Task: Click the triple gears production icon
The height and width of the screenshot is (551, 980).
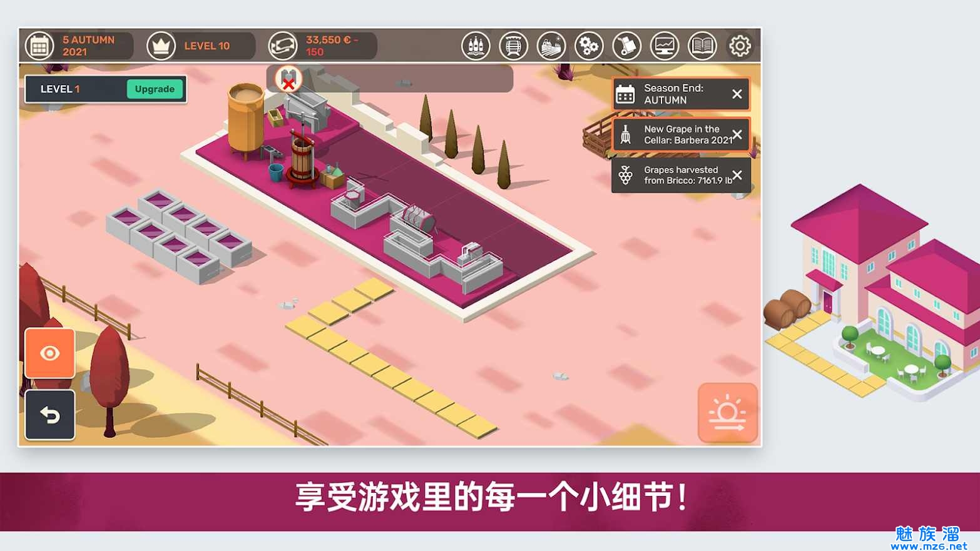Action: (589, 46)
